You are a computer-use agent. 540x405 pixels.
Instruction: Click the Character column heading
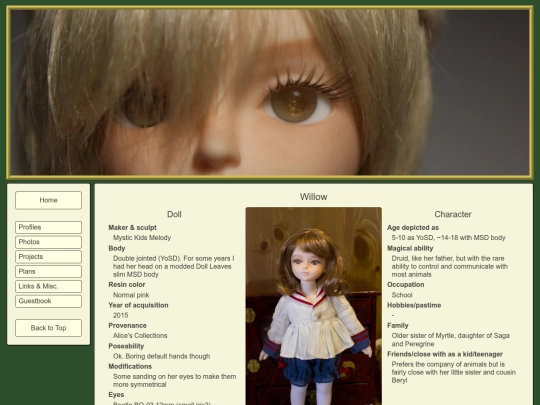(453, 214)
